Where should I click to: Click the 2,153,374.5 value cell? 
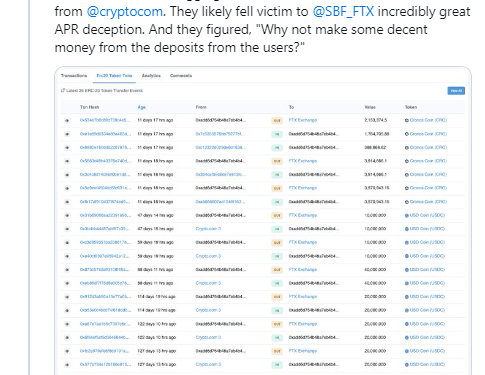click(x=376, y=120)
